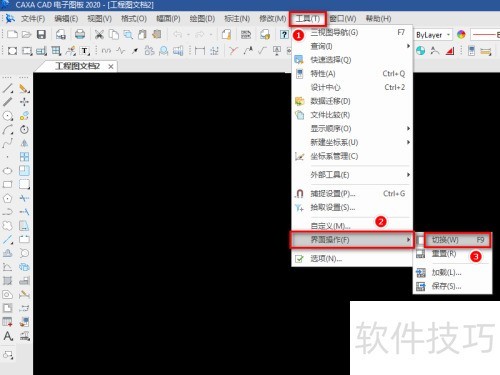Image resolution: width=500 pixels, height=375 pixels.
Task: Select the Rotate tool circular arrow icon
Action: click(x=24, y=129)
